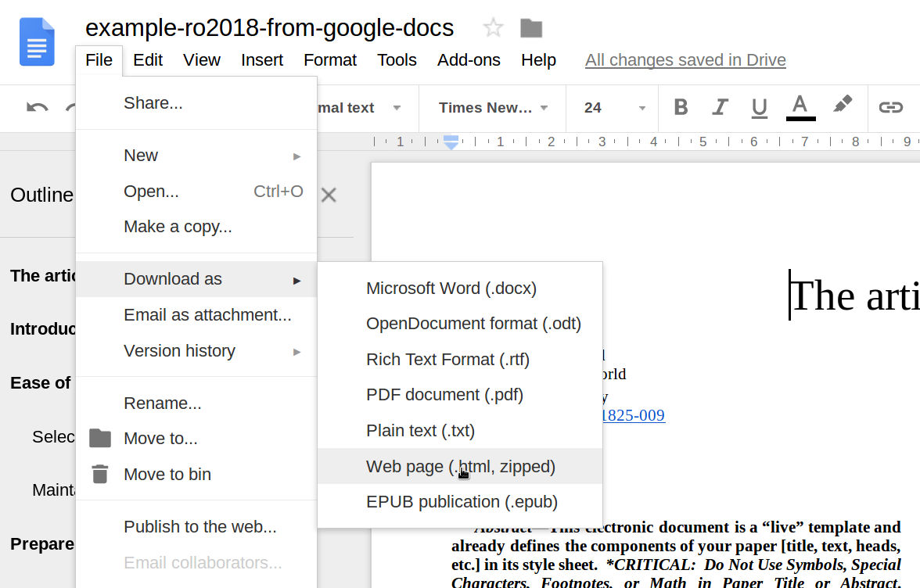Image resolution: width=920 pixels, height=588 pixels.
Task: Star the example-ro2018-from-google-docs document
Action: coord(493,27)
